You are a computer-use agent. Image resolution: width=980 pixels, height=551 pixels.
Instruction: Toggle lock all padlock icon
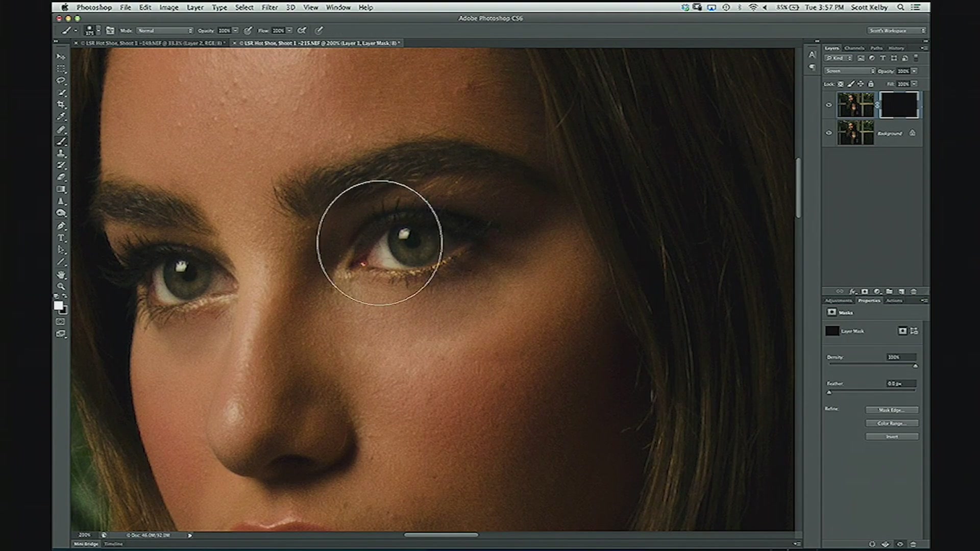[x=871, y=84]
